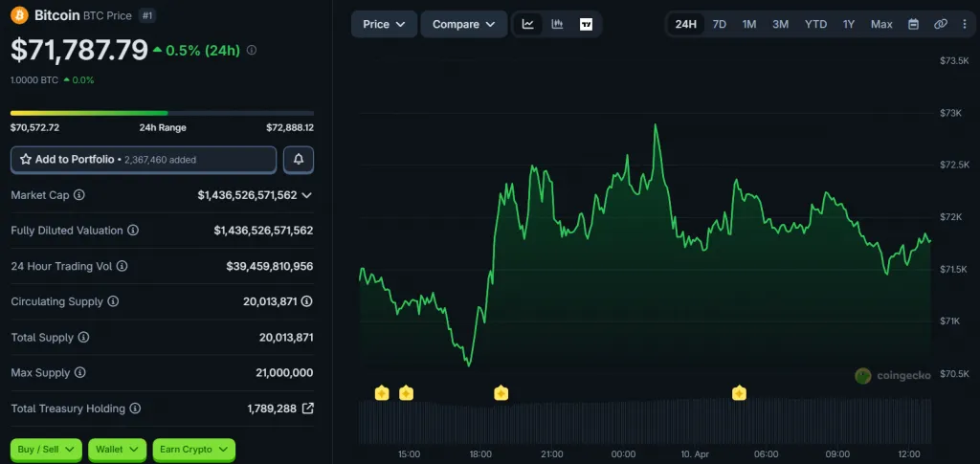Open the Buy / Sell dropdown
980x464 pixels.
[x=46, y=449]
